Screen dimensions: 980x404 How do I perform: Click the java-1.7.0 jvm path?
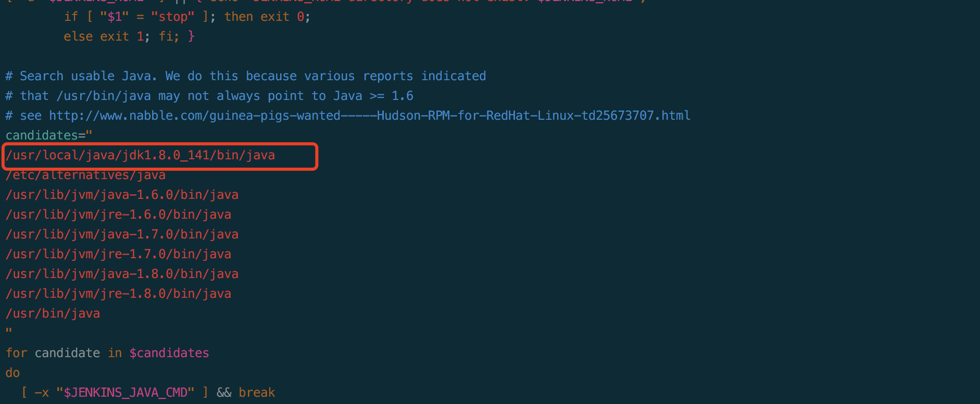point(122,234)
